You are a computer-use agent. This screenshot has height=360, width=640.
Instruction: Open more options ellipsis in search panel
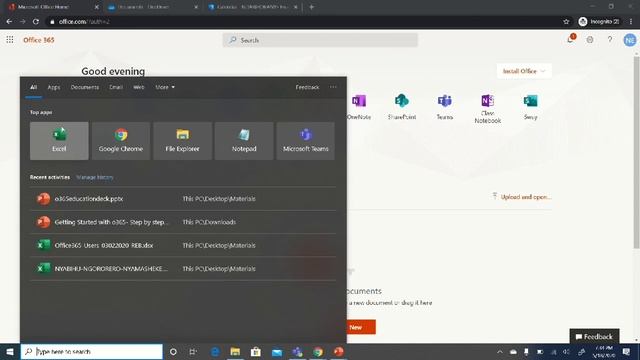pyautogui.click(x=333, y=87)
